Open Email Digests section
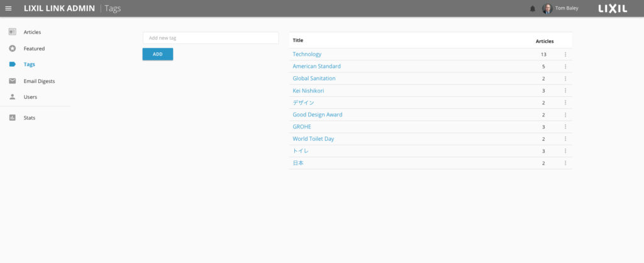Screen dimensions: 644x263 tap(39, 81)
